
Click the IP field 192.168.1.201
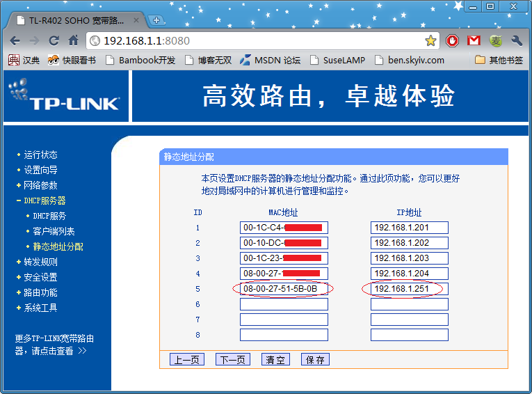click(x=410, y=228)
